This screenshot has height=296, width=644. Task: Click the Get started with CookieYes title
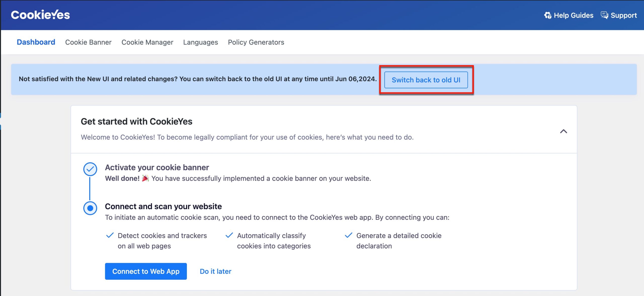click(136, 121)
